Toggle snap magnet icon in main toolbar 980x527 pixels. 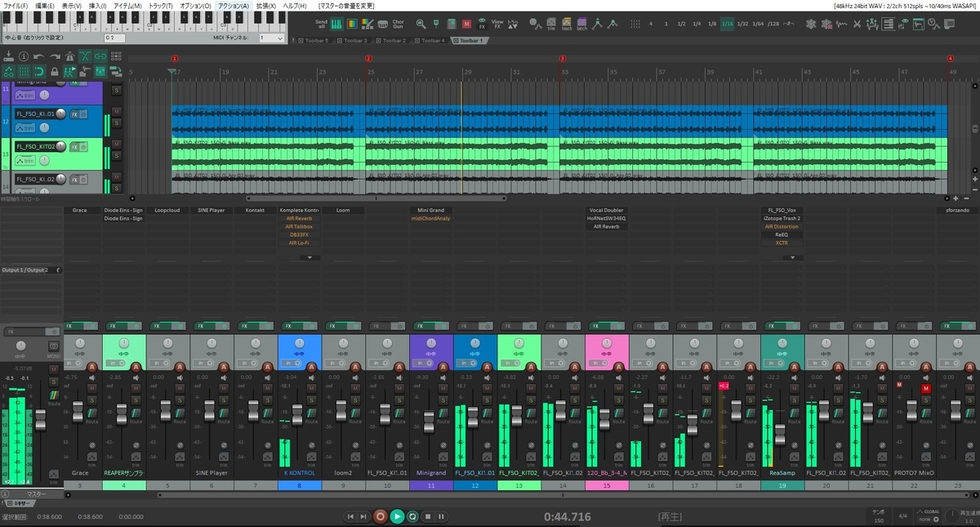(40, 71)
